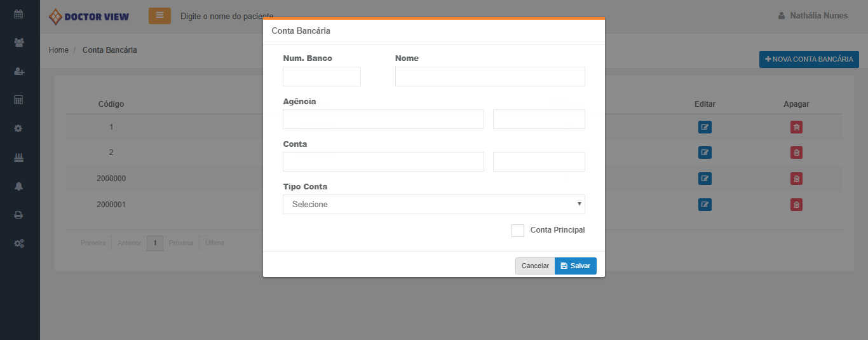868x340 pixels.
Task: Open Nathália Nunes user menu
Action: click(x=813, y=16)
